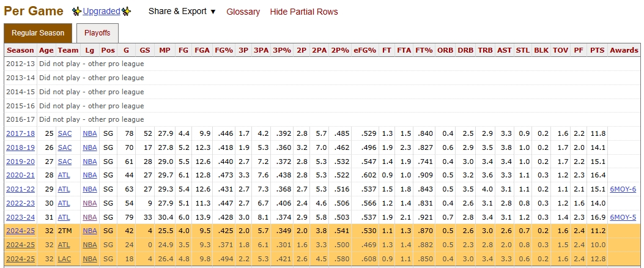Toggle Hide Partial Rows
644x268 pixels.
click(303, 12)
